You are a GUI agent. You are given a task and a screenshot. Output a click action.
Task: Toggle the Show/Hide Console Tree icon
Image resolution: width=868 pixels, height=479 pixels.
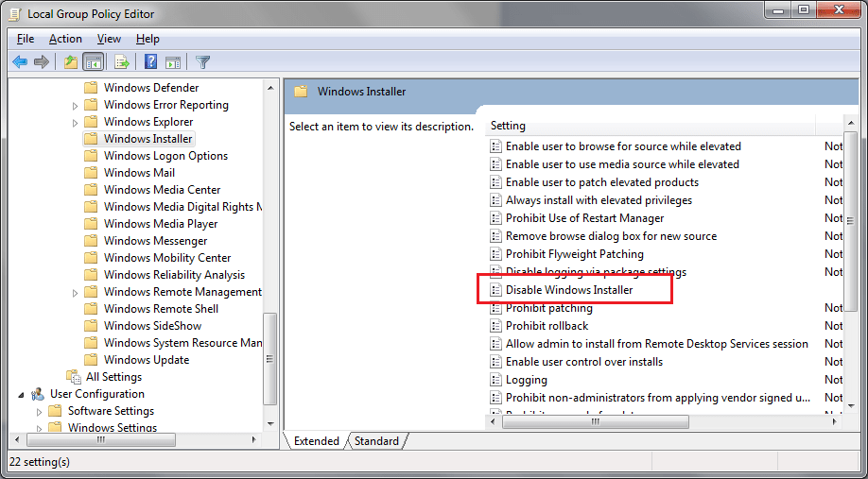pyautogui.click(x=94, y=62)
